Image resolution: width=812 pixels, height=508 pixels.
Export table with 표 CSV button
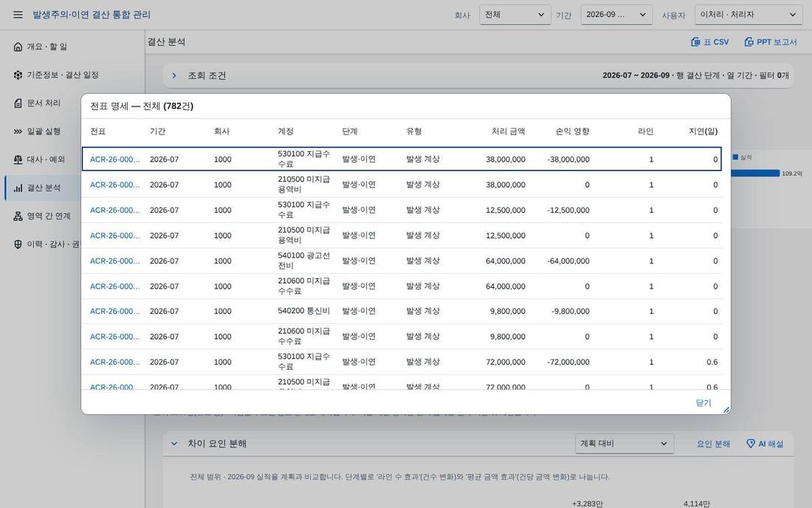coord(710,42)
